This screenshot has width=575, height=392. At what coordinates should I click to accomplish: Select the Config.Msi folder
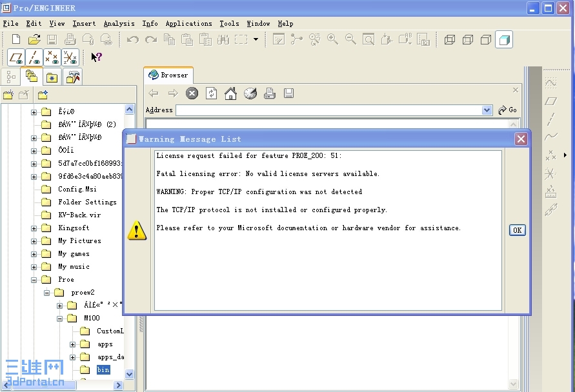pos(77,189)
